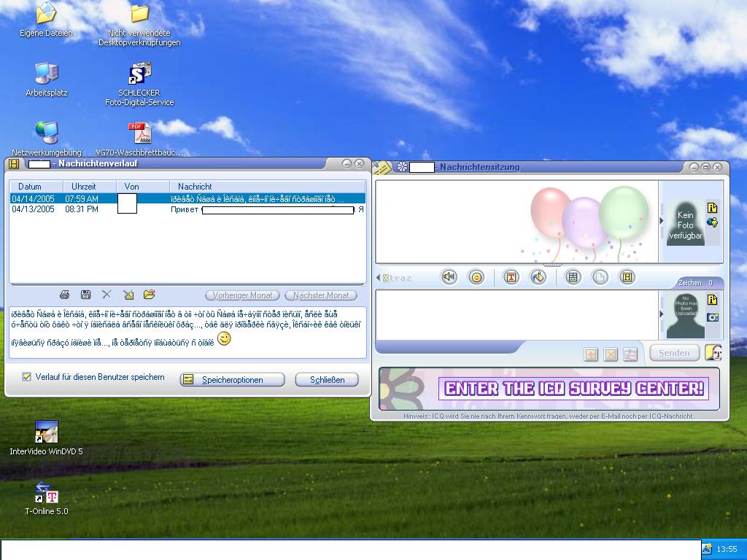This screenshot has height=560, width=747.
Task: Click the speaker sound icon in chat toolbar
Action: click(449, 277)
